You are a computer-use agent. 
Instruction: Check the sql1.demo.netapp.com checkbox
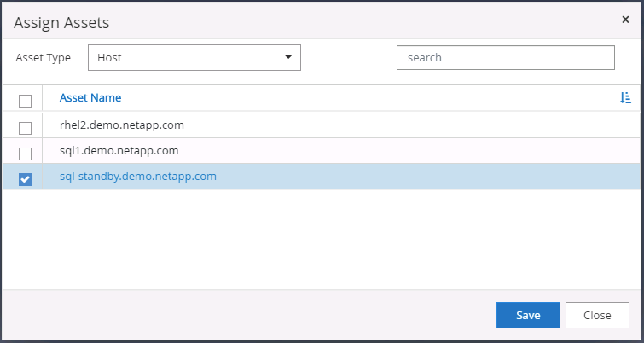pyautogui.click(x=26, y=153)
